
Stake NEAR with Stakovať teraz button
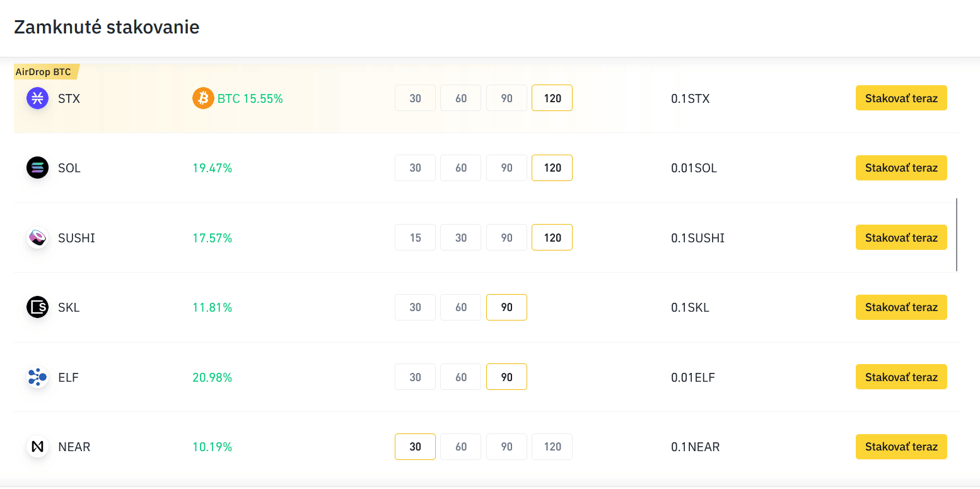coord(901,447)
